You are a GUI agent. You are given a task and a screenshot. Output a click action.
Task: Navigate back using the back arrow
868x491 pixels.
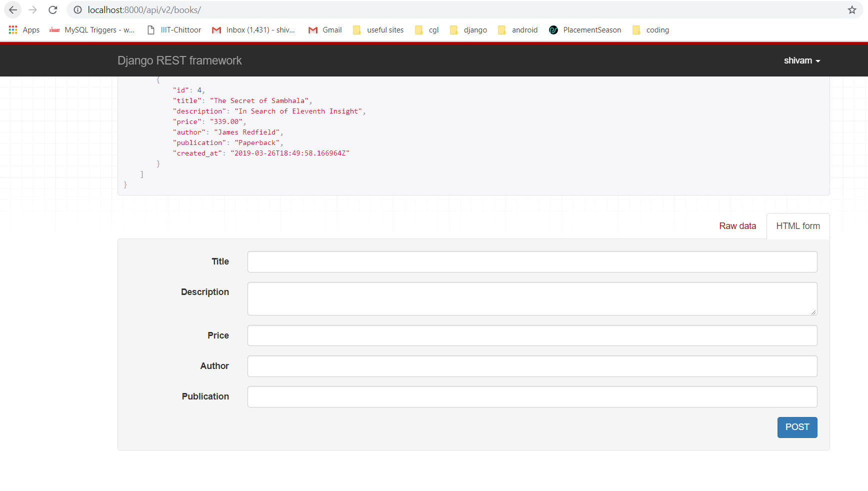(12, 9)
